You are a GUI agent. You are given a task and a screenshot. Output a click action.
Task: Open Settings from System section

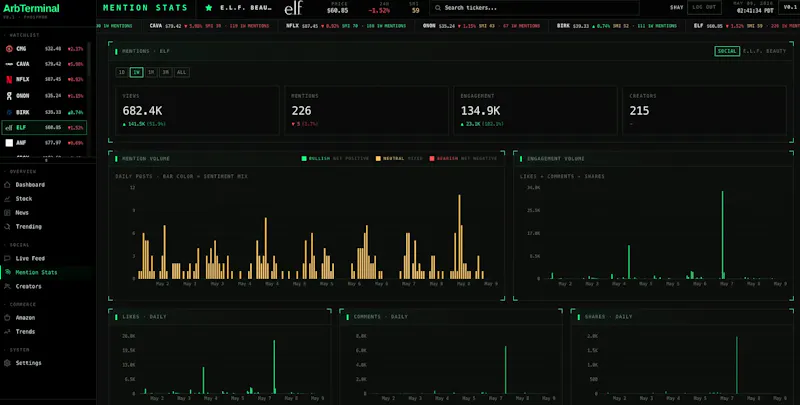29,363
